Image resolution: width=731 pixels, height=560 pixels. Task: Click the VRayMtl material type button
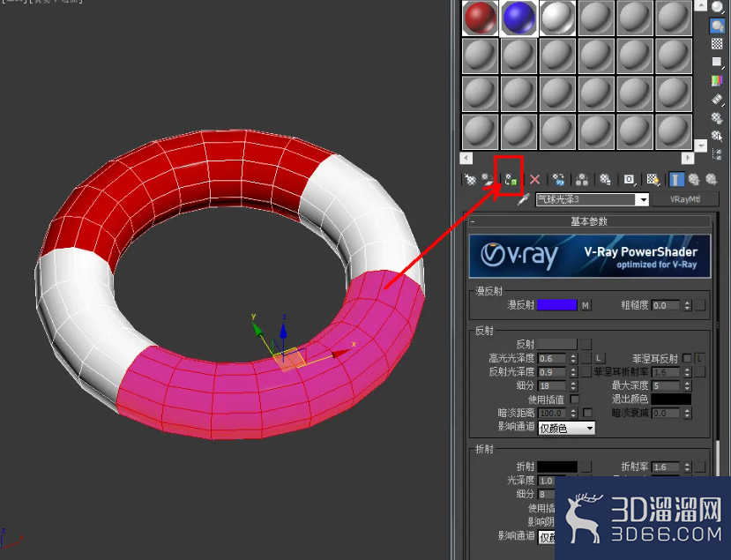tap(685, 199)
